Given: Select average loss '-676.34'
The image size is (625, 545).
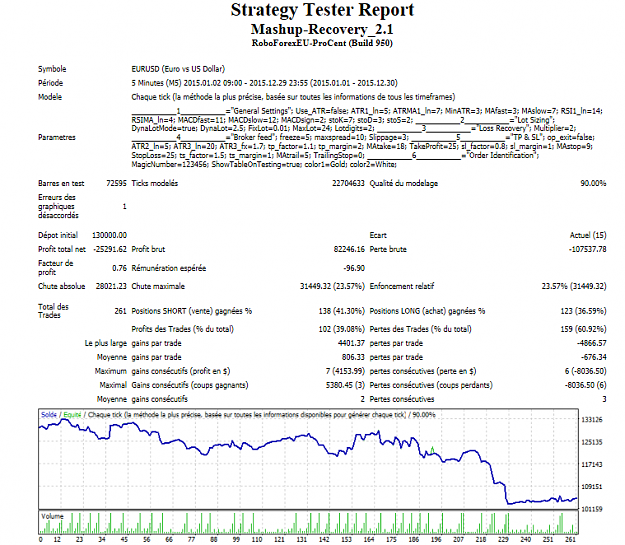Looking at the screenshot, I should pos(594,357).
